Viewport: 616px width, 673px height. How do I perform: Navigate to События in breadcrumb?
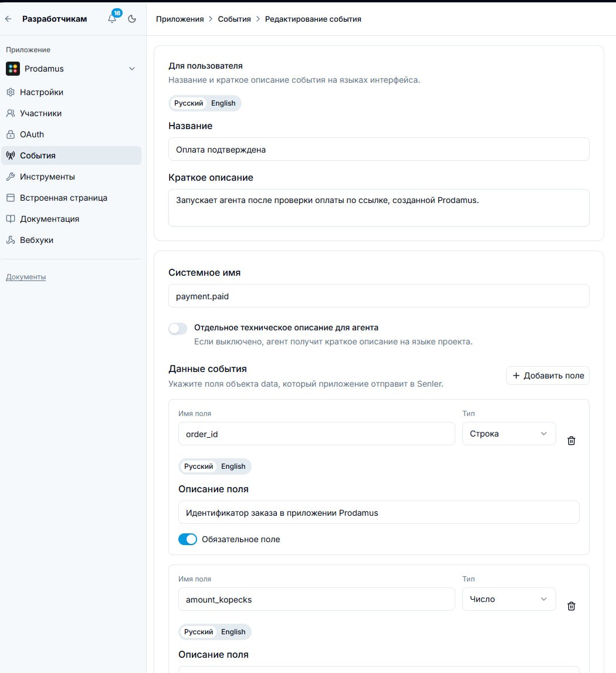click(235, 19)
